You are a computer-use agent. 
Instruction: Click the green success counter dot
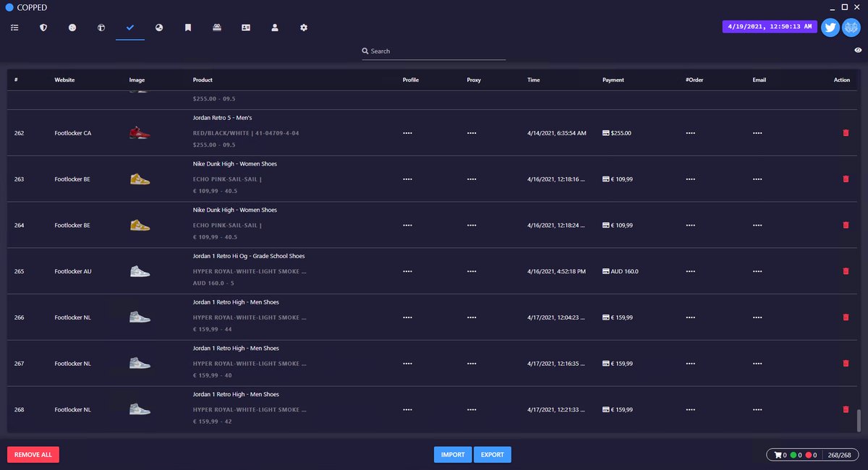coord(793,455)
